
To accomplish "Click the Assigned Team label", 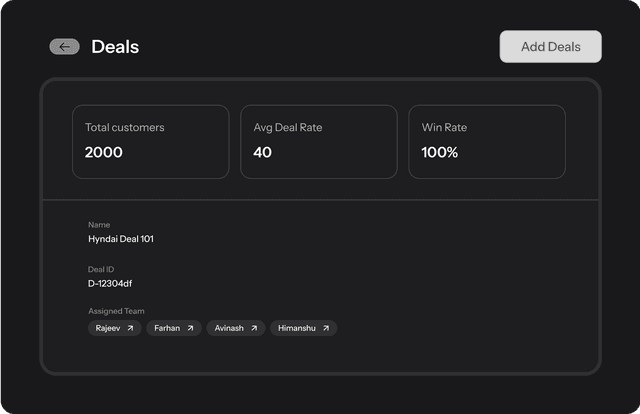I will [x=116, y=311].
